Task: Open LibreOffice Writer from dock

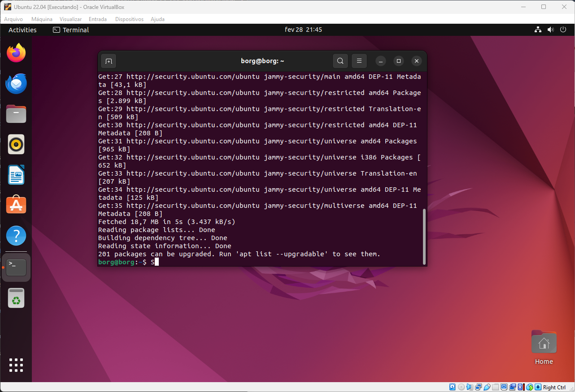Action: (16, 175)
